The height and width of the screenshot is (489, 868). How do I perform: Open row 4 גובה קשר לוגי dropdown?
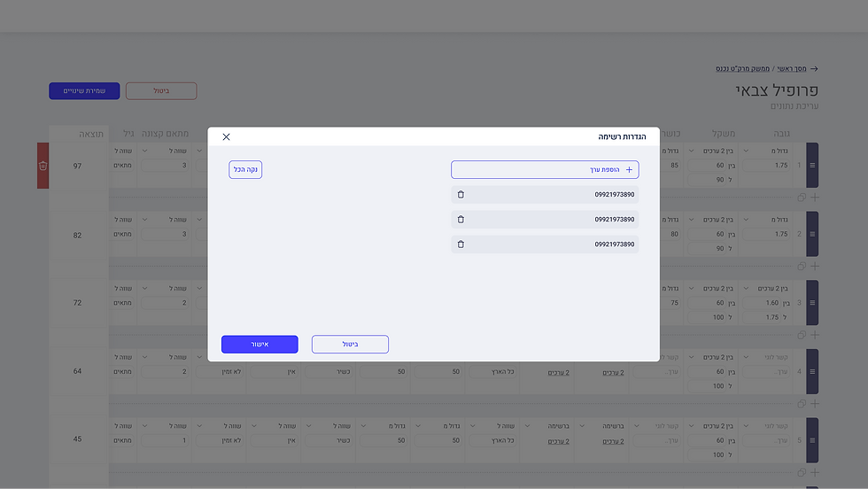click(x=765, y=357)
